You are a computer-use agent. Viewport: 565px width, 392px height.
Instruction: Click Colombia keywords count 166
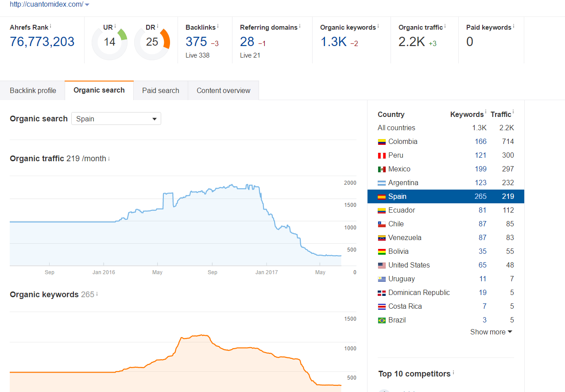[480, 142]
